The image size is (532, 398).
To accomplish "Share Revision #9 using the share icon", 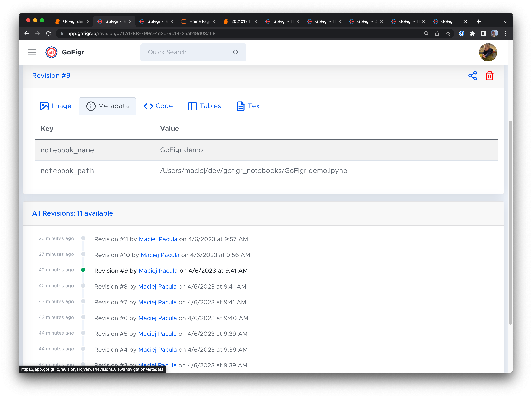I will tap(472, 76).
